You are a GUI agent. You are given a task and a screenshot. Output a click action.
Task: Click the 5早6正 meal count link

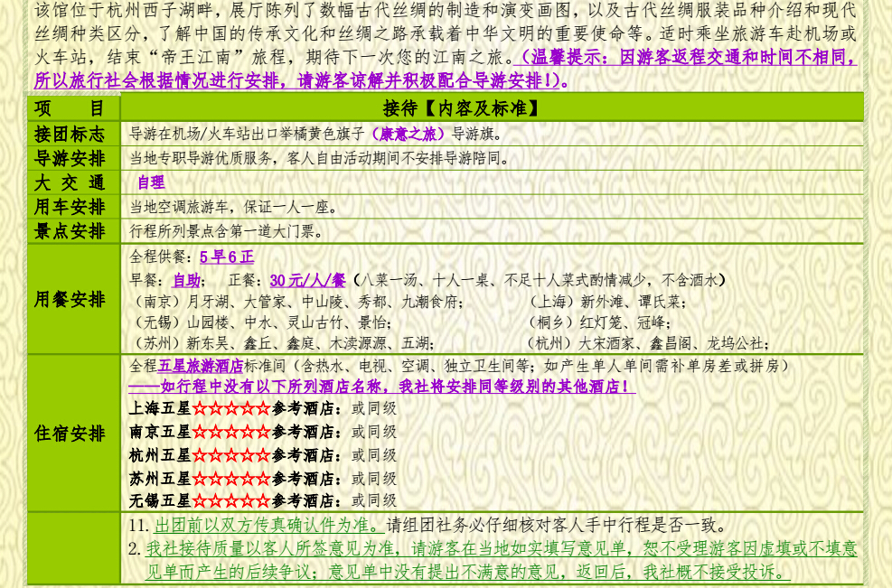pos(226,257)
